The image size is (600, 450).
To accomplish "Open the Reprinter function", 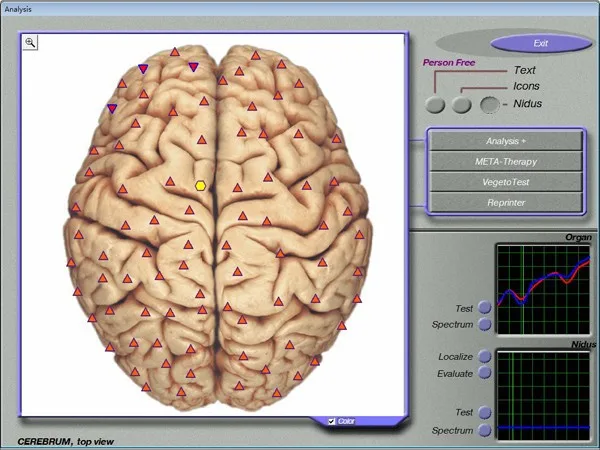I will tap(506, 202).
